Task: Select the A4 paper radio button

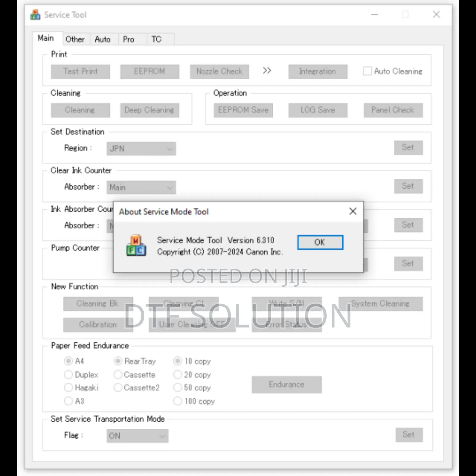Action: (68, 361)
